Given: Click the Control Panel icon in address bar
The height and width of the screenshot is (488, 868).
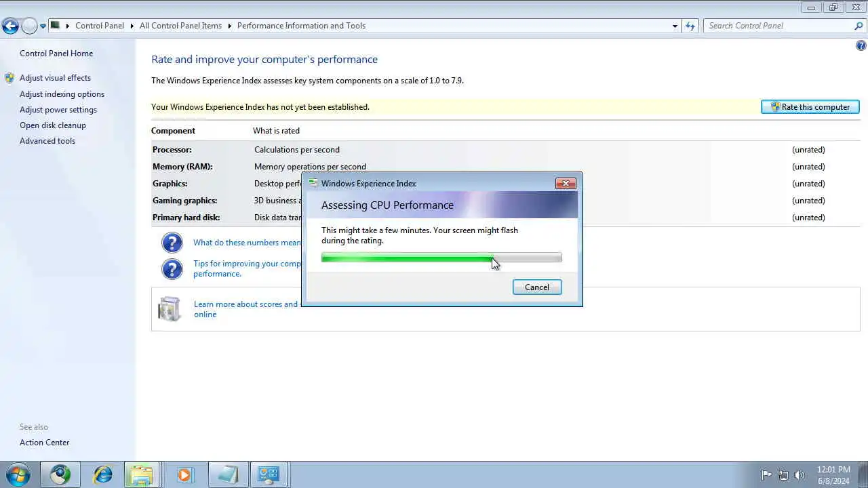Looking at the screenshot, I should point(56,26).
